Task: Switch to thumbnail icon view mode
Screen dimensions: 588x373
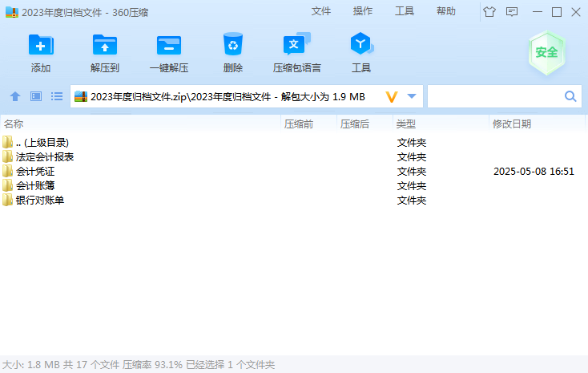Action: click(x=36, y=96)
